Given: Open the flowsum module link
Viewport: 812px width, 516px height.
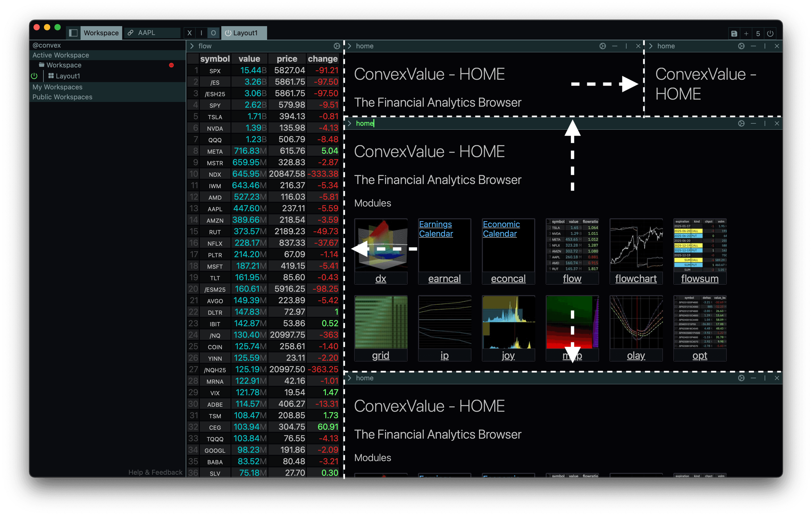Looking at the screenshot, I should coord(700,278).
